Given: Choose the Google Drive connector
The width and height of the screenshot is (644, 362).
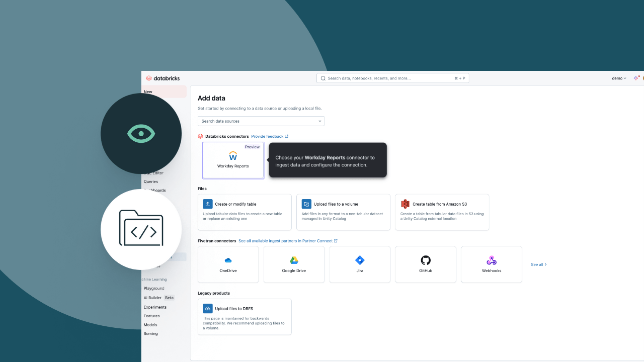Looking at the screenshot, I should click(x=294, y=260).
